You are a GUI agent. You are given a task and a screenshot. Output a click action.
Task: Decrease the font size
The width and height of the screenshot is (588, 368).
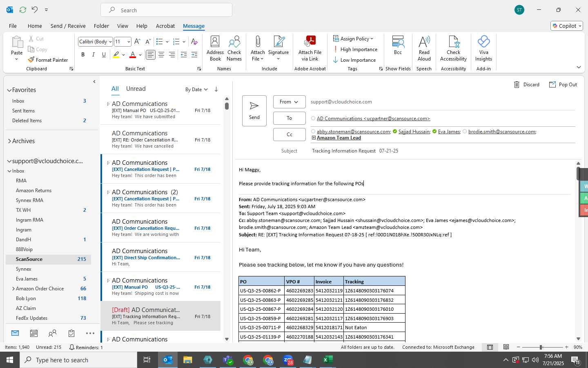point(148,41)
